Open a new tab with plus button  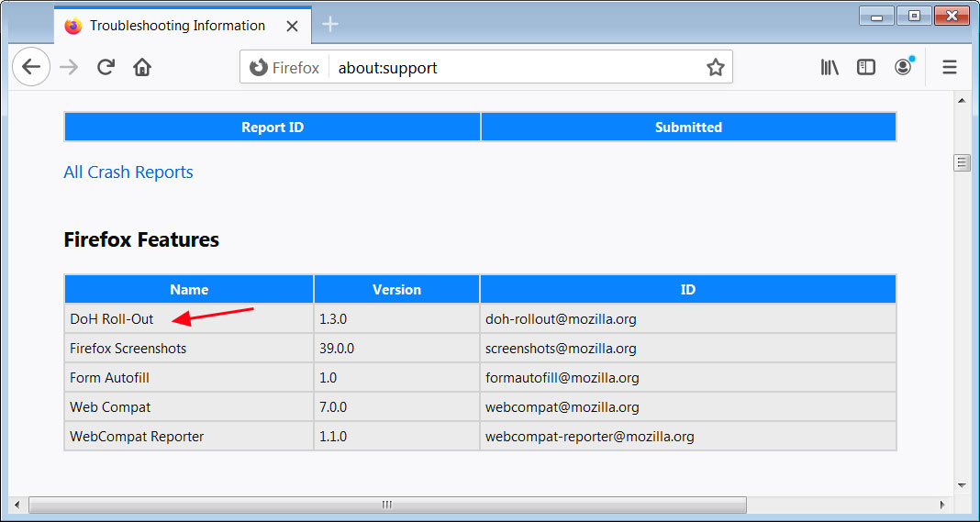(x=330, y=25)
